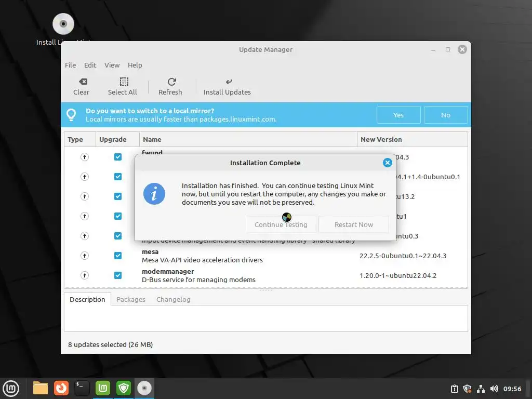Viewport: 532px width, 399px height.
Task: Click the Continue Testing button
Action: 281,224
